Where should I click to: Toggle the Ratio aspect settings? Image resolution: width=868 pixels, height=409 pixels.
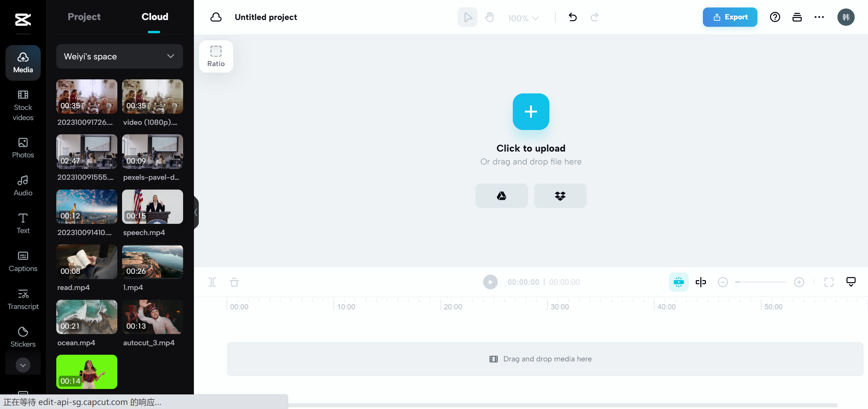point(216,56)
